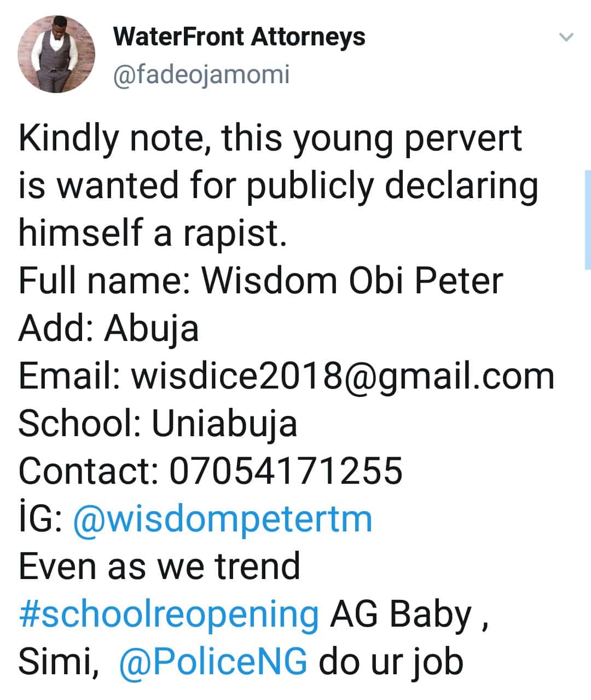
Task: Open the @wisdompetertm mention link
Action: [222, 519]
